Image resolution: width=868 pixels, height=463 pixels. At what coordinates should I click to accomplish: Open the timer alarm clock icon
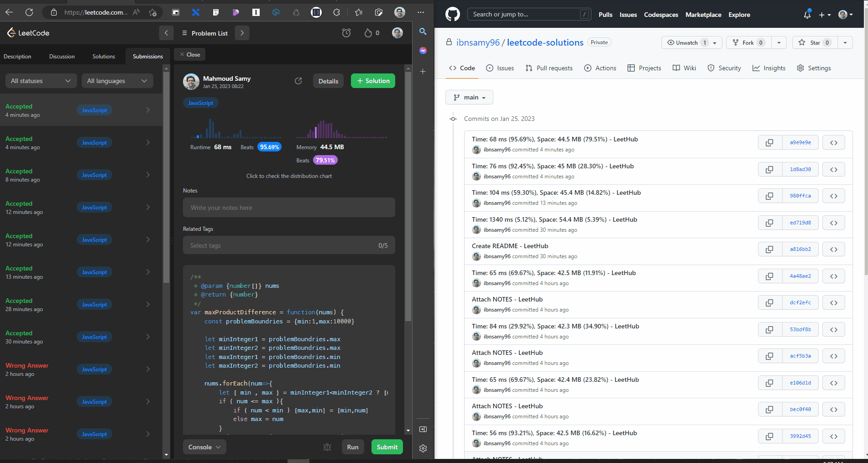tap(346, 33)
